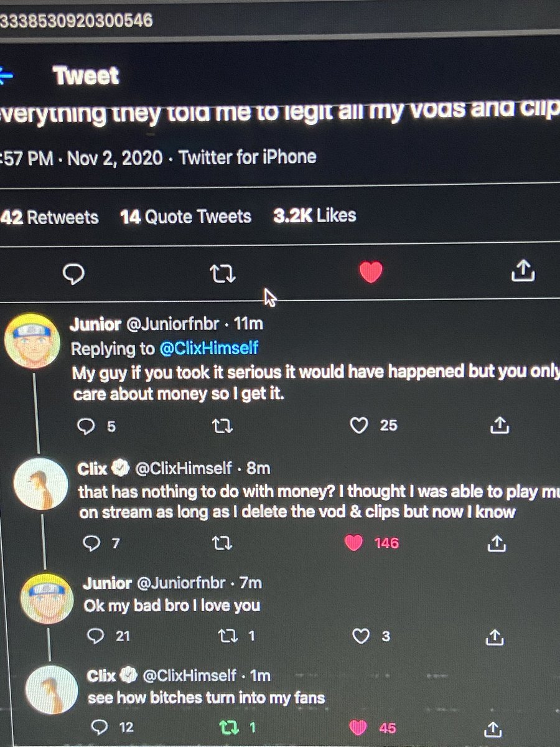Show the 3.2K Likes list

click(x=315, y=215)
